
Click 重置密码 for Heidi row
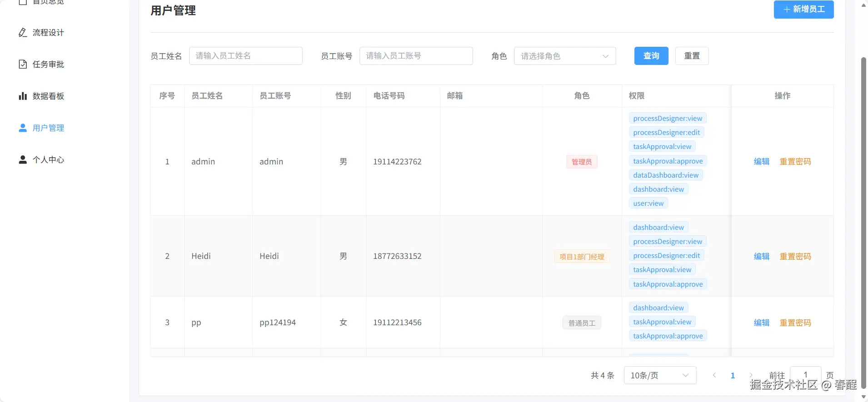pos(795,257)
